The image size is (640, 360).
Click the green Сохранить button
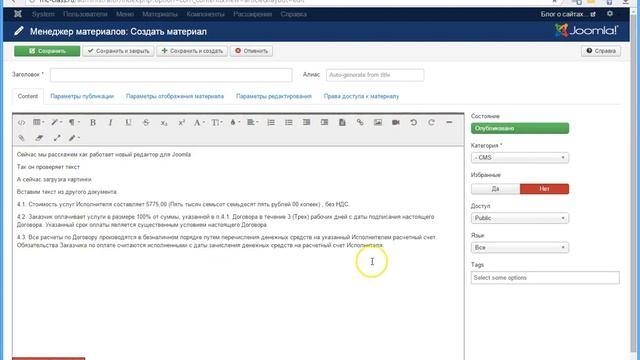pos(47,51)
